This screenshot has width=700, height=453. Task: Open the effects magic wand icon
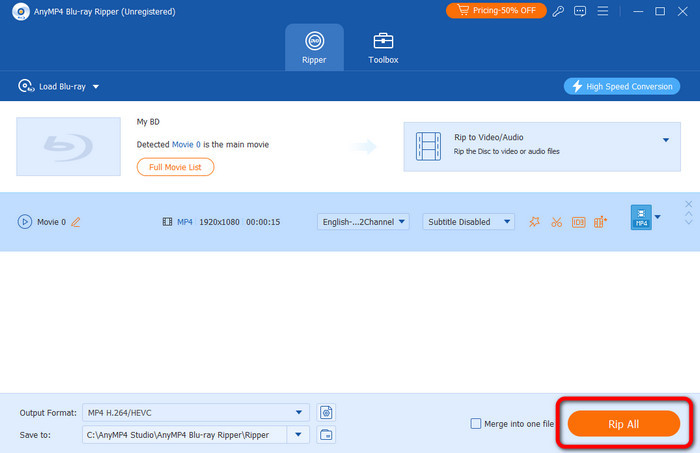point(534,222)
